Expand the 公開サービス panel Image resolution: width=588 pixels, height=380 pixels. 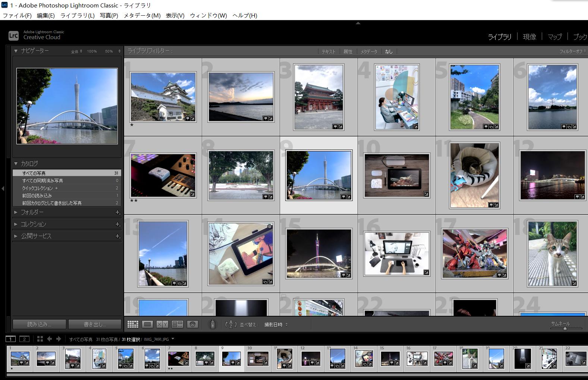pyautogui.click(x=16, y=236)
